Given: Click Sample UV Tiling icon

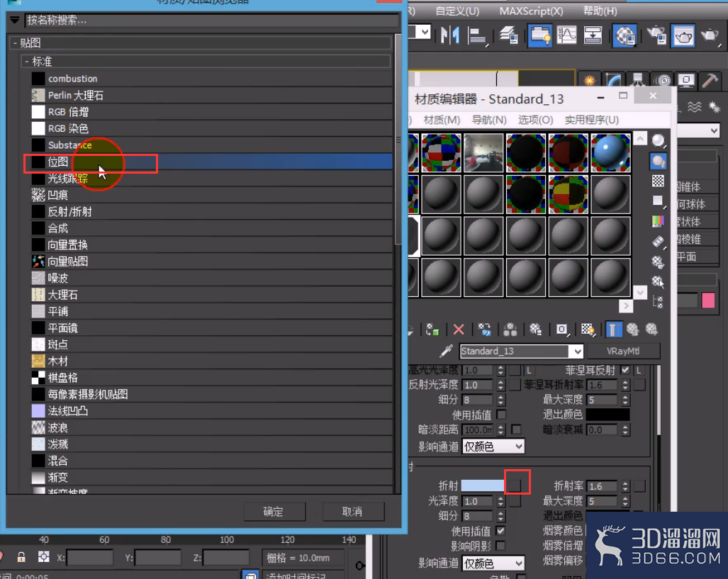Looking at the screenshot, I should (x=658, y=201).
